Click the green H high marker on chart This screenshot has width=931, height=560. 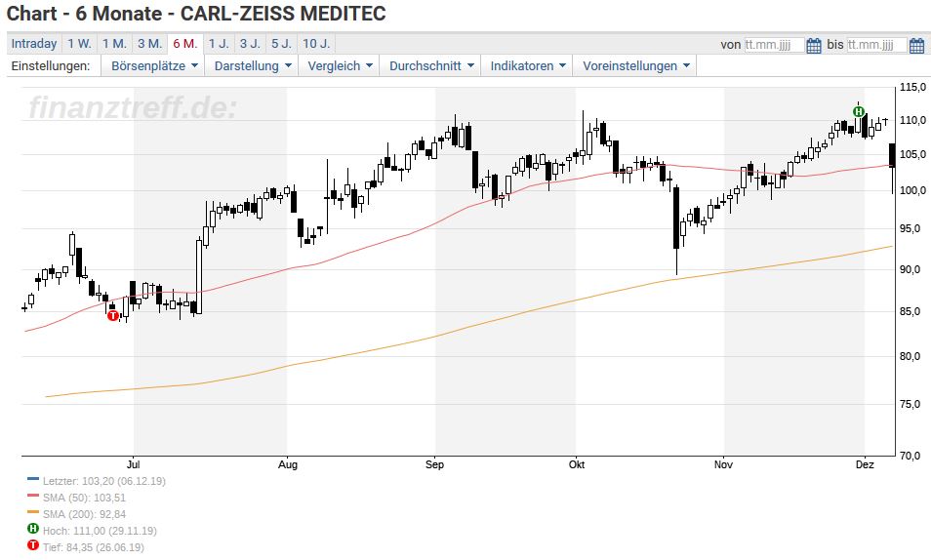point(859,111)
